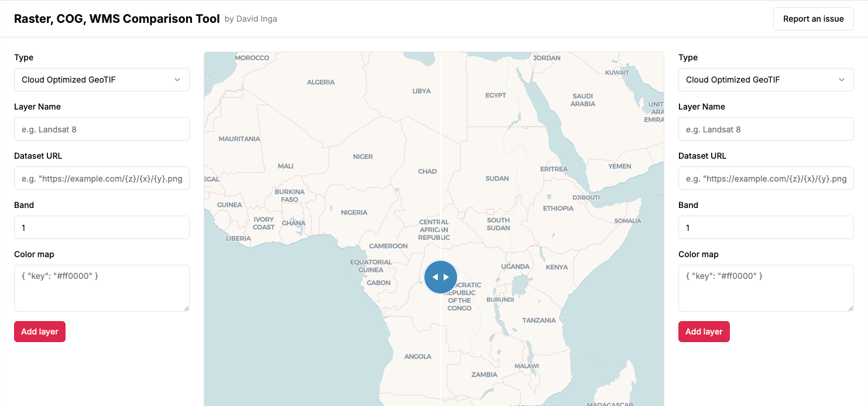The height and width of the screenshot is (406, 868).
Task: Select the right Band input field
Action: [766, 227]
